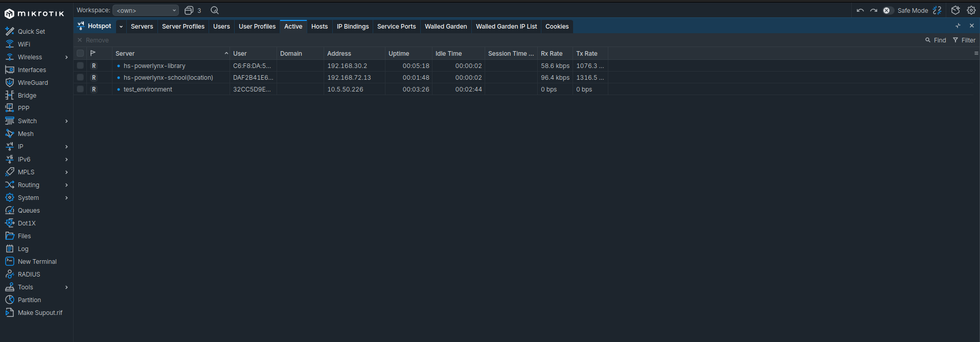
Task: Switch to the Walled Garden tab
Action: (445, 27)
